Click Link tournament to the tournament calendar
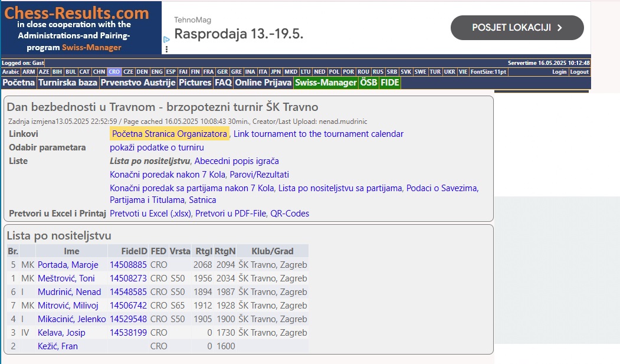This screenshot has width=620, height=364. 319,134
